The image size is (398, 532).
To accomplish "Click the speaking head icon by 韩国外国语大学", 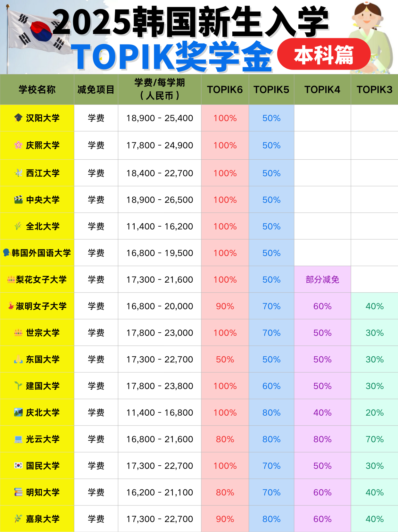I will pos(6,253).
